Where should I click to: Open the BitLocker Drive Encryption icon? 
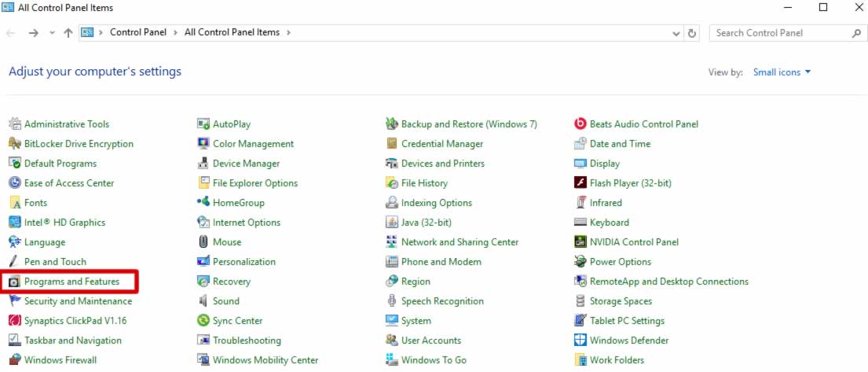(x=15, y=144)
